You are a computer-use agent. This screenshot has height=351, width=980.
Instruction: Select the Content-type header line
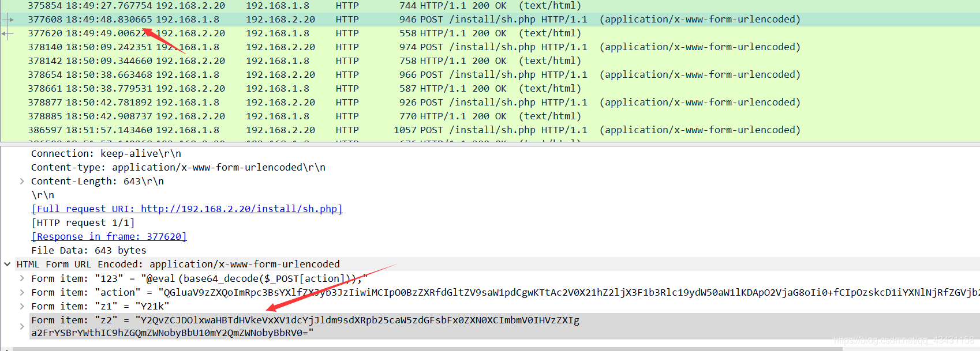click(178, 167)
